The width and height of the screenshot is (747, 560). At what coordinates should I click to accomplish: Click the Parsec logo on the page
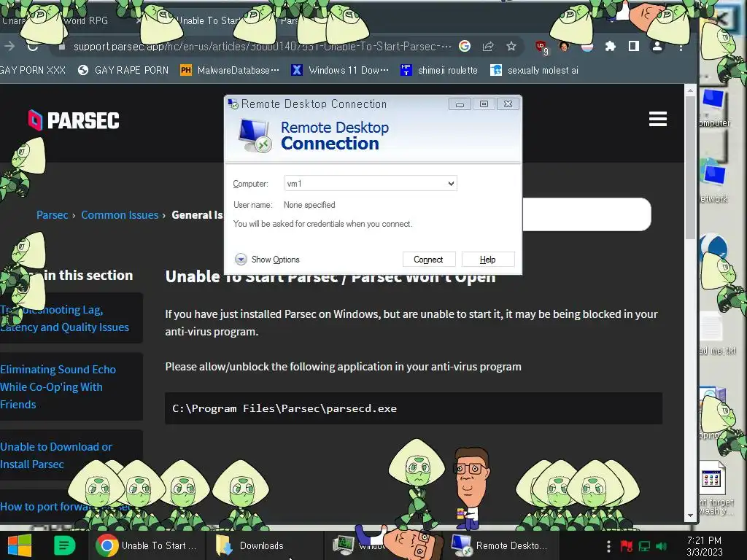pos(74,120)
